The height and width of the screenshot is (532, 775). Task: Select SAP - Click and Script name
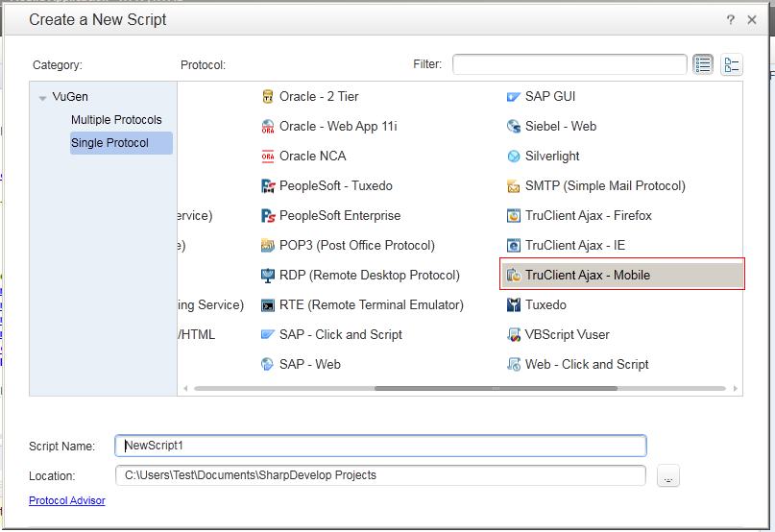(x=341, y=335)
